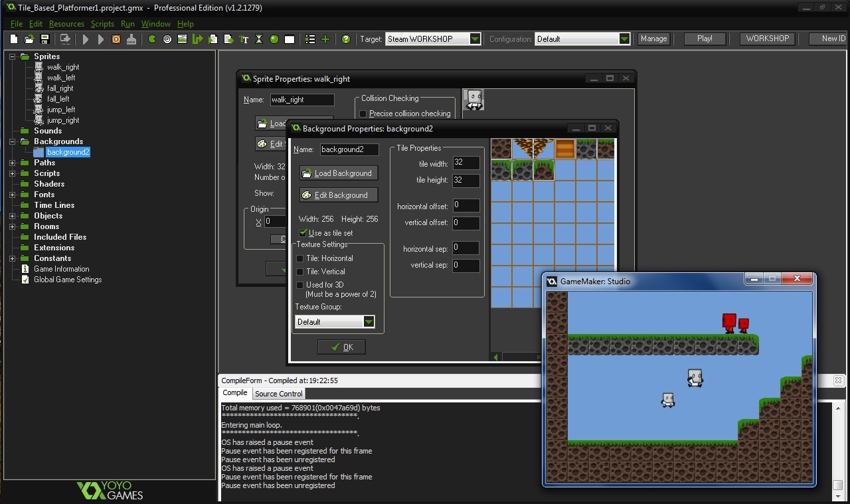
Task: Click the Save Project floppy disk icon
Action: click(44, 39)
